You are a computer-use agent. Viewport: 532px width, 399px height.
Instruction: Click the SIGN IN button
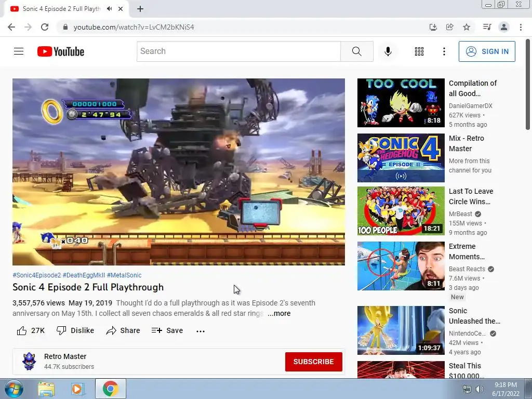(x=487, y=51)
